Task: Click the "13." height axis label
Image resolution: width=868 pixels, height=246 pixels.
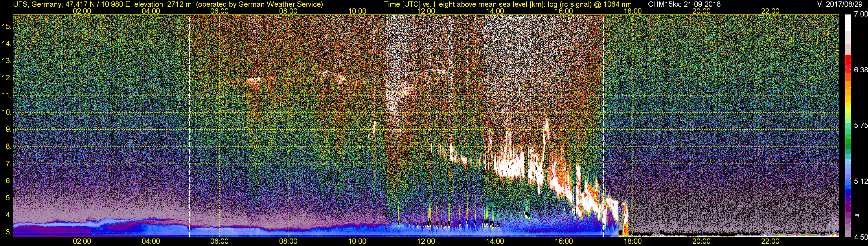Action: [6, 61]
